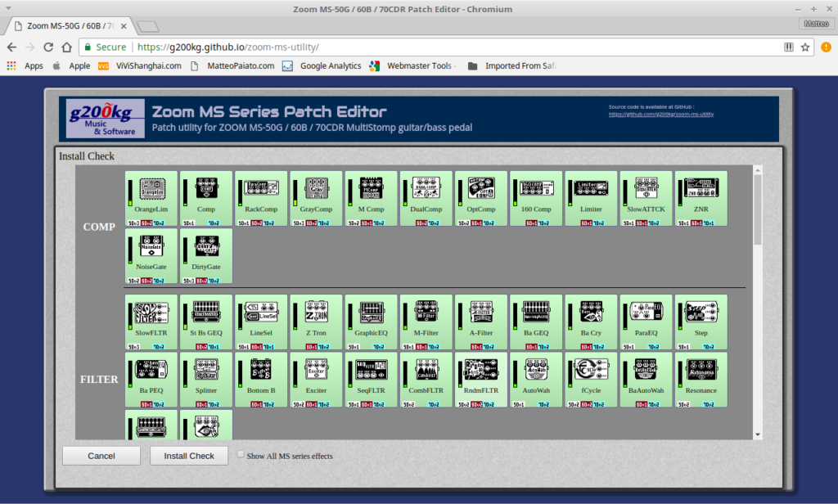Screen dimensions: 838x504
Task: Click the effects list scroll up arrow
Action: [757, 170]
